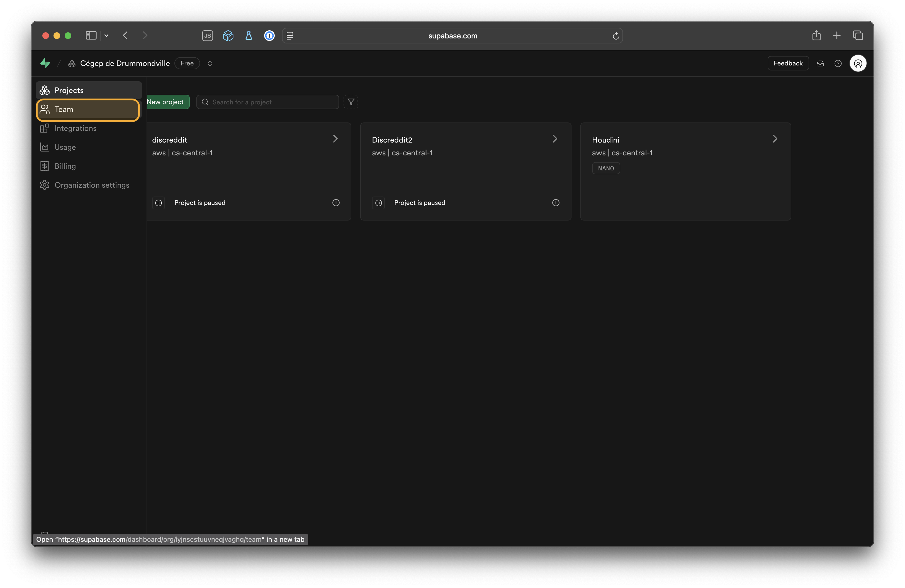
Task: Click the Discreddit2 project name
Action: coord(392,140)
